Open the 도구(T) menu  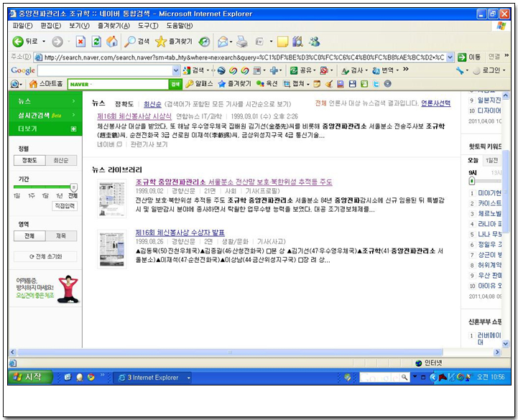pos(148,25)
